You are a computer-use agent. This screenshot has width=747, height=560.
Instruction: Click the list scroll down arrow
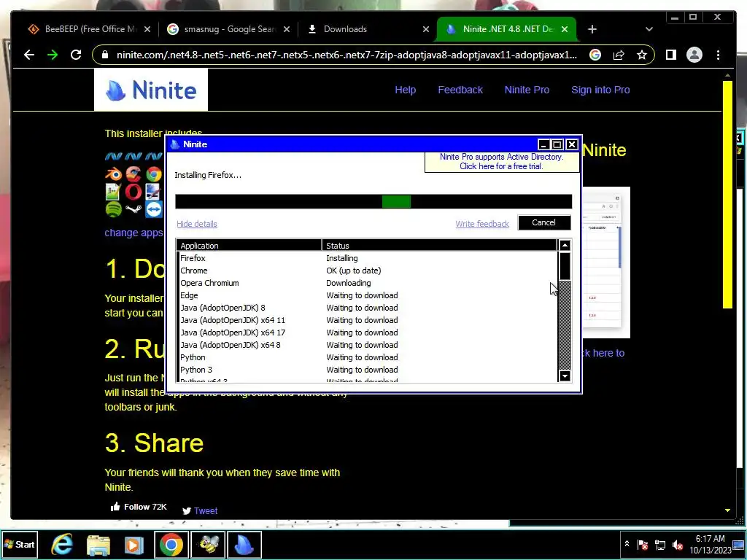(x=565, y=376)
